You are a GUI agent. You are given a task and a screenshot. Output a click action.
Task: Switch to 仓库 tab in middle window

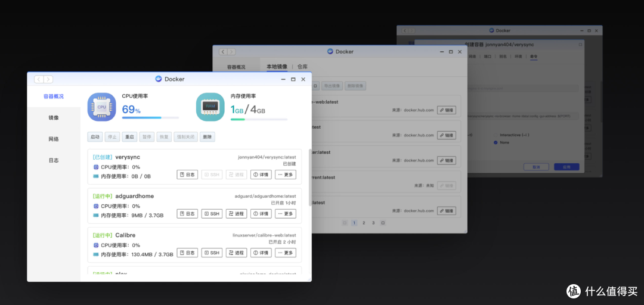coord(302,67)
